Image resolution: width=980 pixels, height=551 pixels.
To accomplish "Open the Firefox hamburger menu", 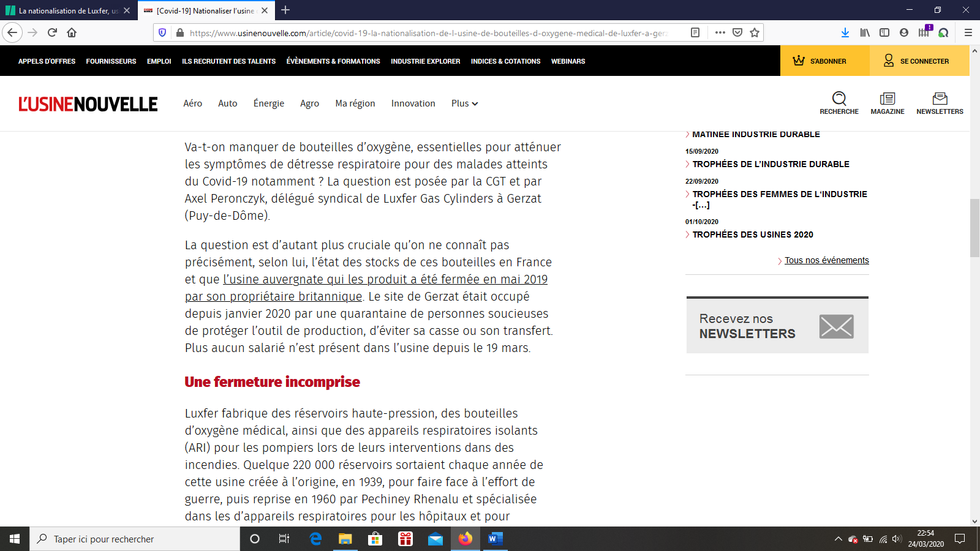I will (968, 32).
